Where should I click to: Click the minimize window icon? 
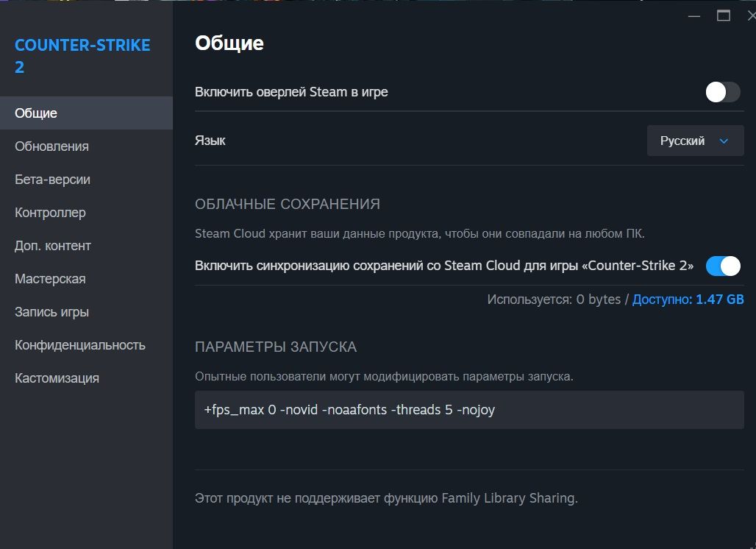pyautogui.click(x=694, y=15)
